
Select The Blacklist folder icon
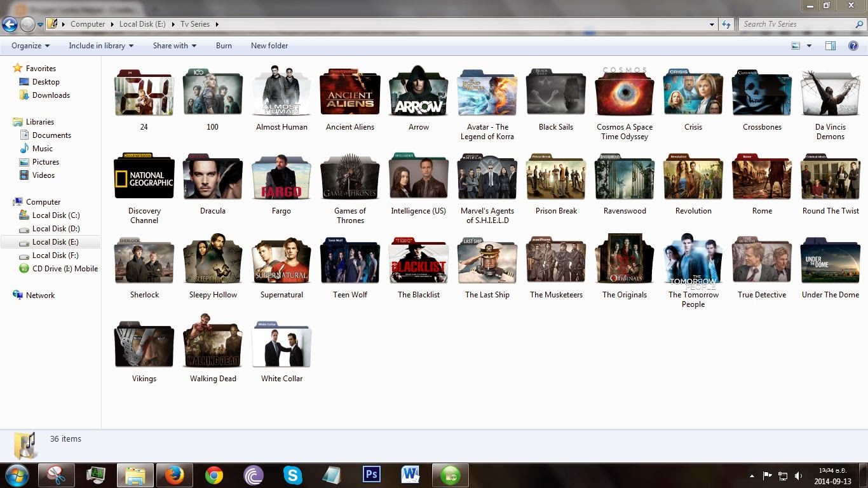(x=419, y=261)
